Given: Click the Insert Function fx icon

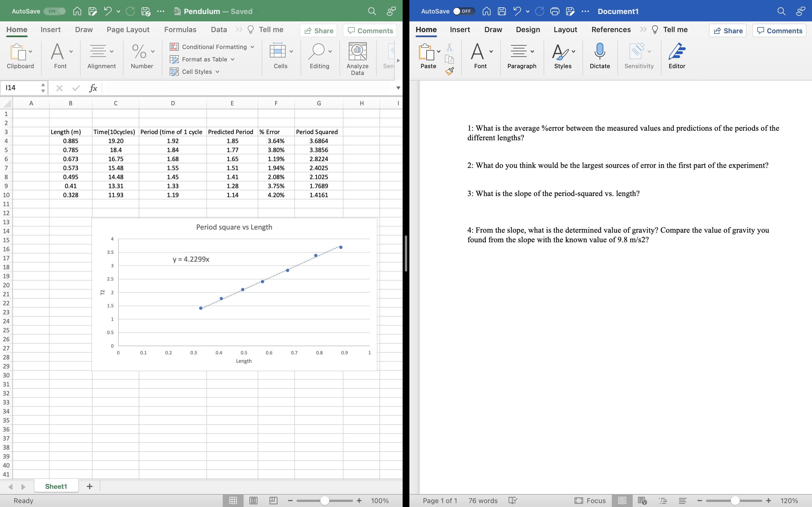Looking at the screenshot, I should (93, 88).
